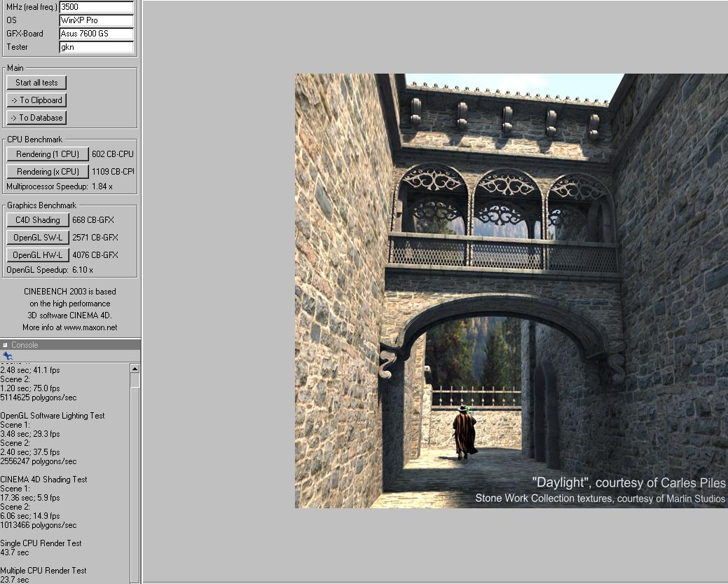This screenshot has height=584, width=728.
Task: Click console heading Multiple CPU Render Test
Action: point(43,571)
